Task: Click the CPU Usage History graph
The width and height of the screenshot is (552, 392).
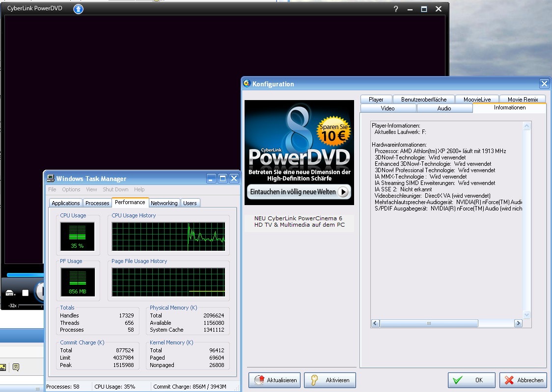Action: [168, 236]
